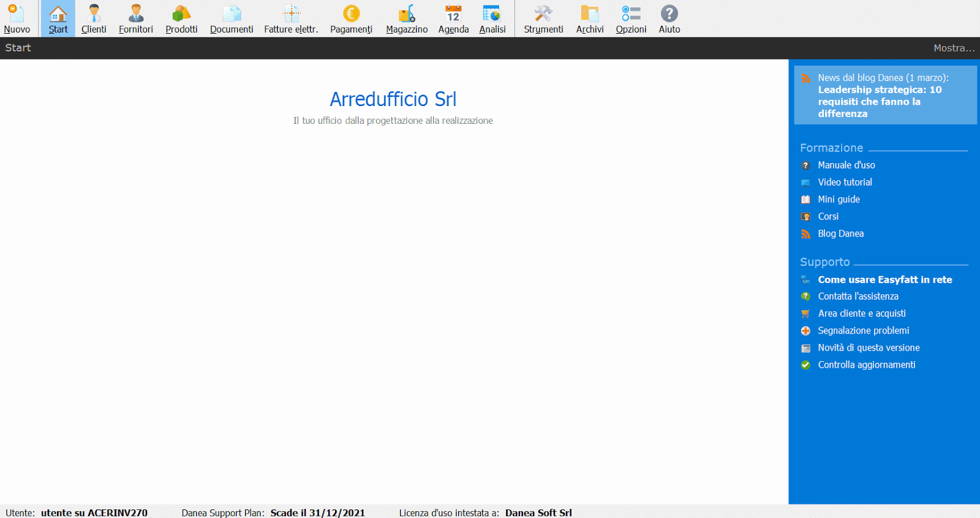Image resolution: width=980 pixels, height=518 pixels.
Task: Click the Mini guide book icon
Action: 806,200
